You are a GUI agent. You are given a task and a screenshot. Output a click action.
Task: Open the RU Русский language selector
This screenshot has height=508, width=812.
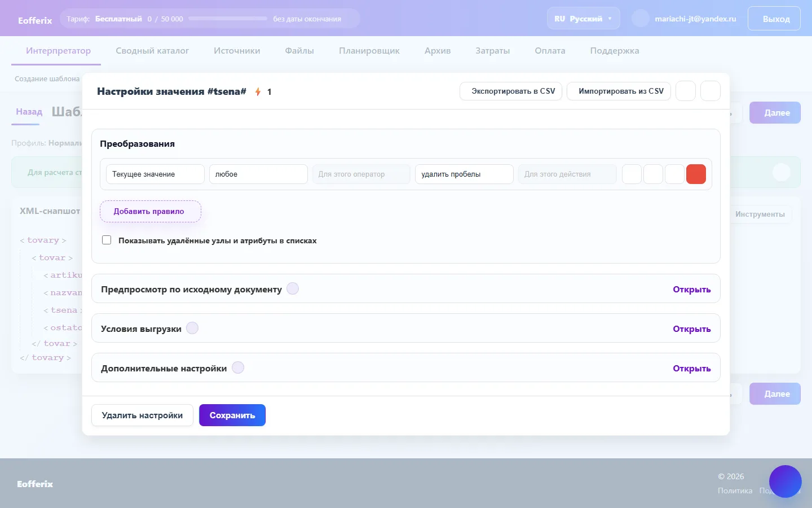coord(583,19)
